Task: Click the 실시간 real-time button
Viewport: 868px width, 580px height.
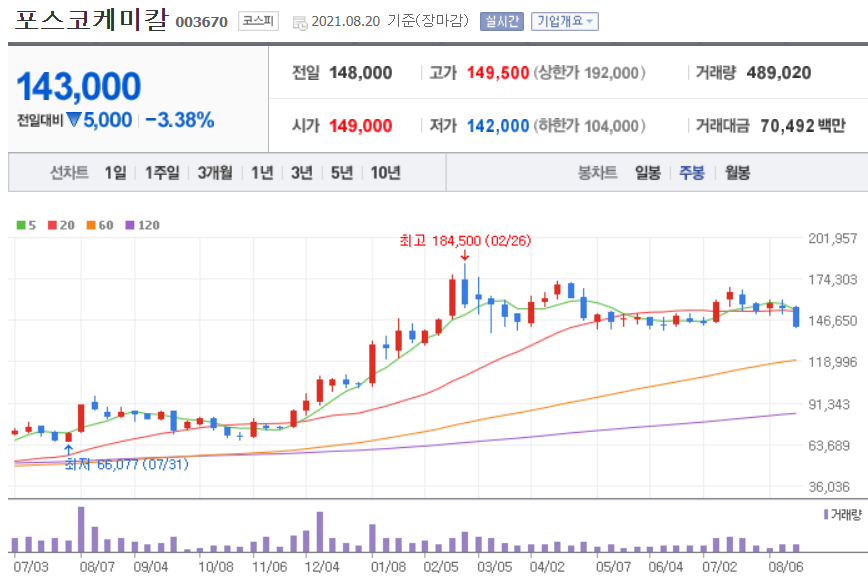Action: pyautogui.click(x=502, y=22)
